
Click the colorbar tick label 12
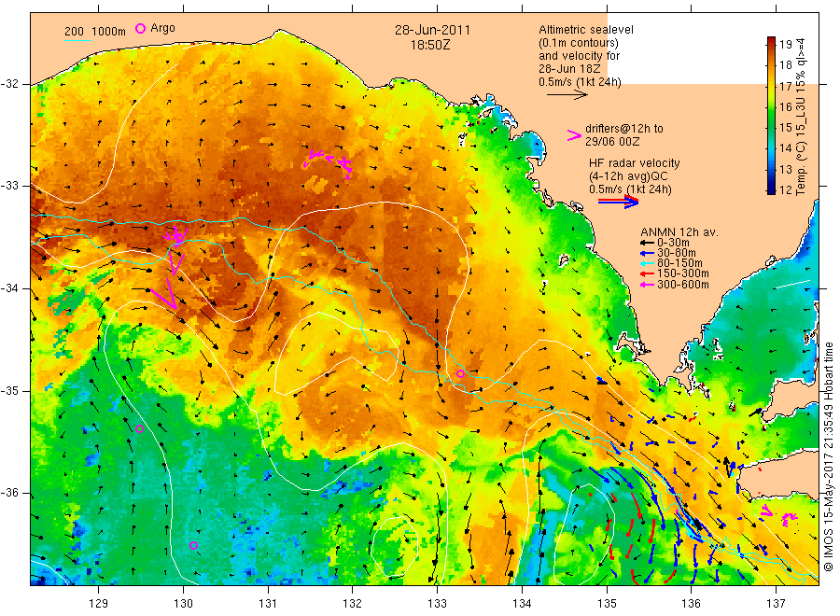tap(785, 189)
